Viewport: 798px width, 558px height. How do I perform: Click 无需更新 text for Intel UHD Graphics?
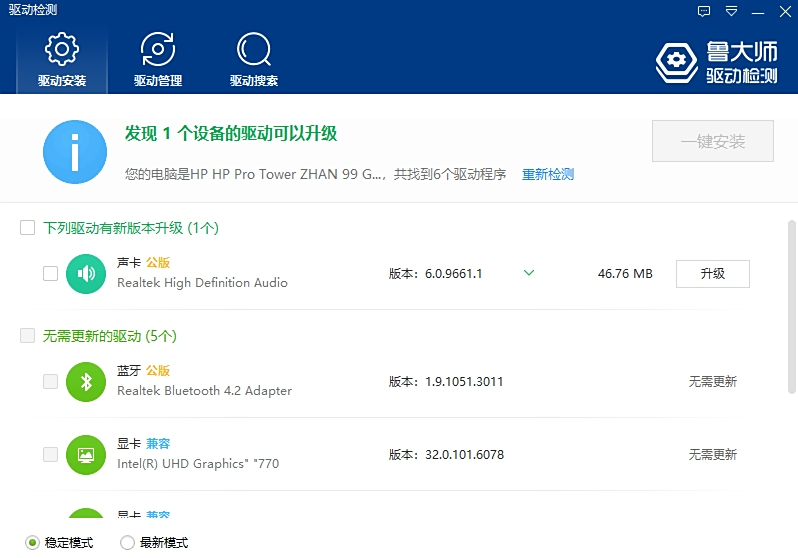pos(712,454)
